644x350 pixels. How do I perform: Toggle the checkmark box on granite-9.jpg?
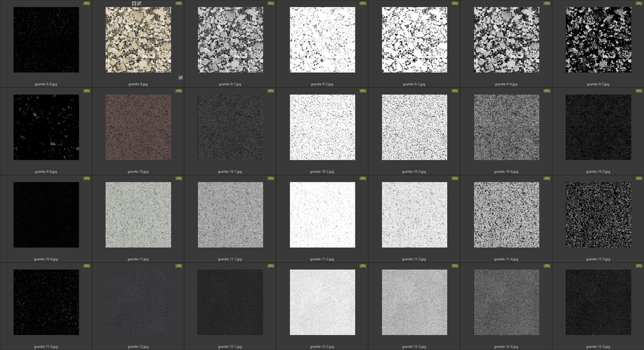[x=180, y=77]
